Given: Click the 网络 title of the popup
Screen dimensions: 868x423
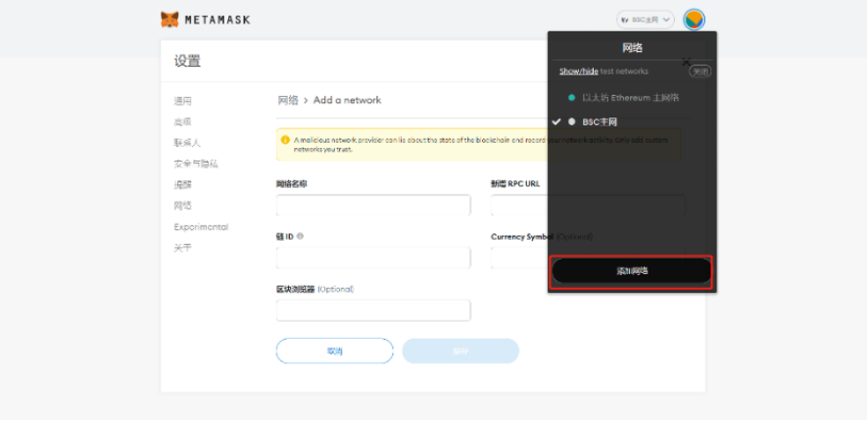Looking at the screenshot, I should pyautogui.click(x=632, y=48).
